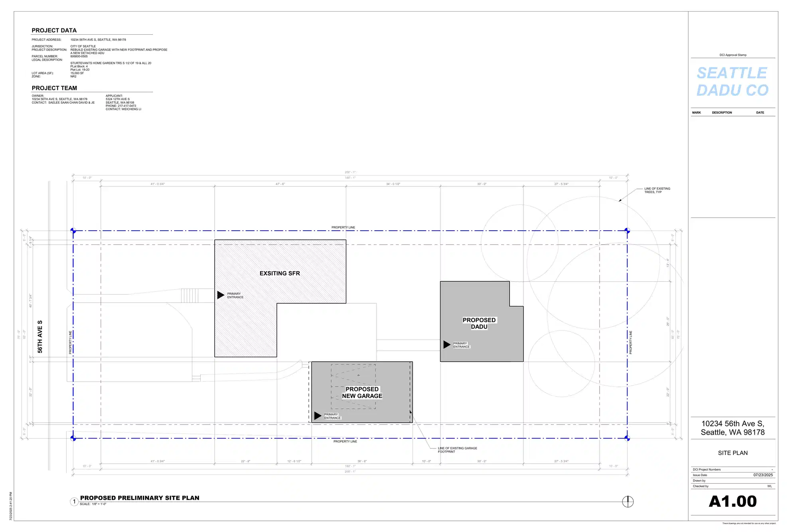798x532 pixels.
Task: Click the DCI Project Numbers field label
Action: coord(707,469)
